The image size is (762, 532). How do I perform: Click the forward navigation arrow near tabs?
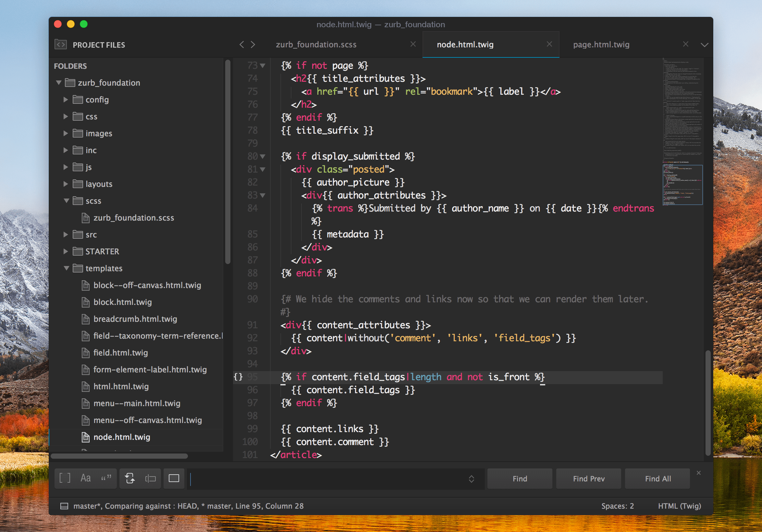click(253, 44)
